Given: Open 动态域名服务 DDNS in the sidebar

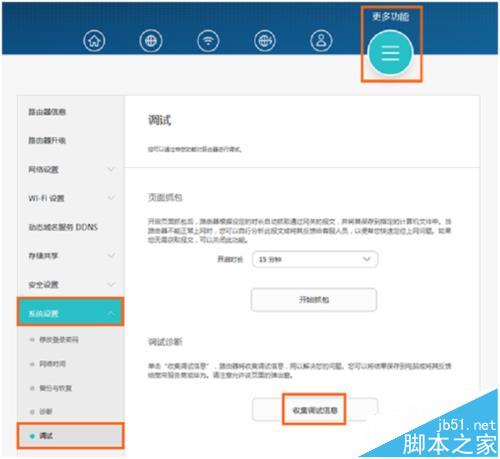Looking at the screenshot, I should [x=63, y=227].
